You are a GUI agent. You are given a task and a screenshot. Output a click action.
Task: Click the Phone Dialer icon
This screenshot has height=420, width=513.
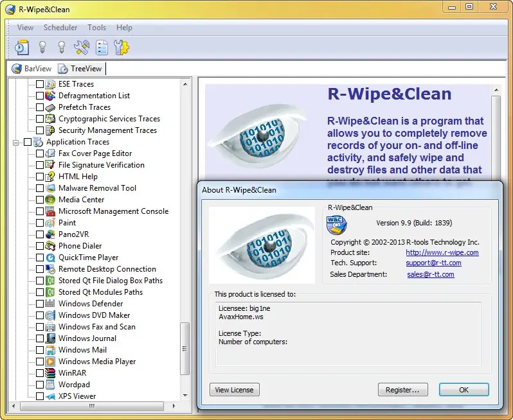[x=50, y=246]
